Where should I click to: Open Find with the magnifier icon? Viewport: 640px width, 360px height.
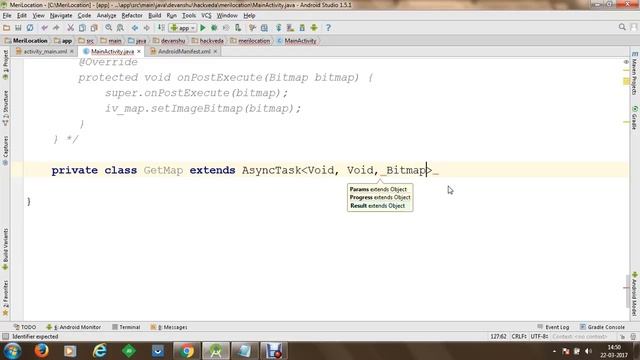point(109,28)
